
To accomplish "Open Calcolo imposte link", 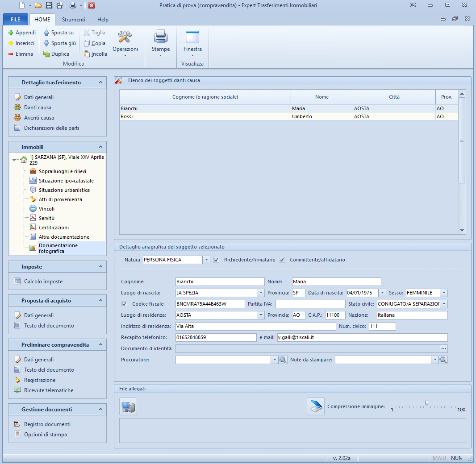I will click(x=43, y=282).
